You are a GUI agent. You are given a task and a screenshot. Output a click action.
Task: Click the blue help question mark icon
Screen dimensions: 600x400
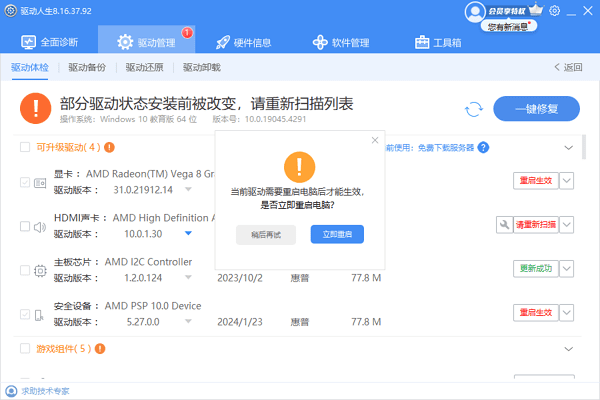point(483,147)
